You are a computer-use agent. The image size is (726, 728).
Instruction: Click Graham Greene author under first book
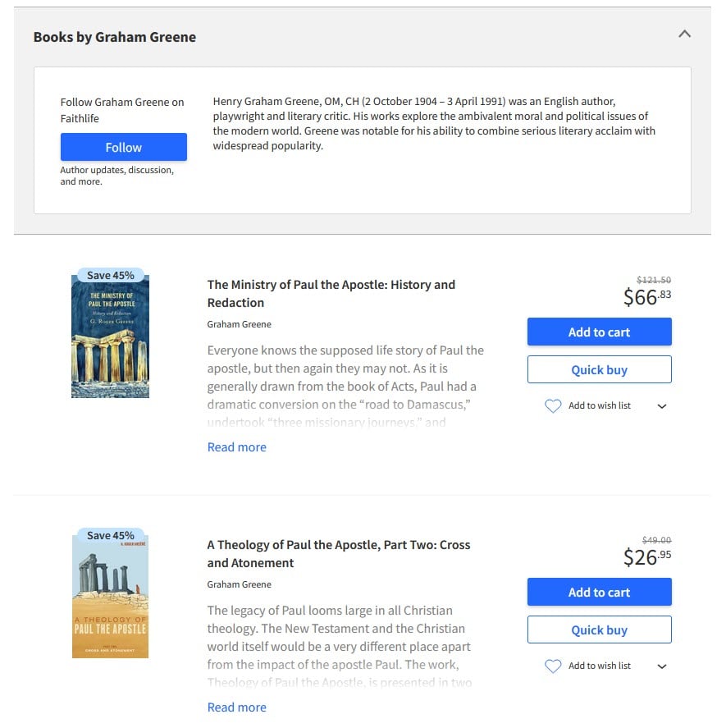click(x=239, y=324)
